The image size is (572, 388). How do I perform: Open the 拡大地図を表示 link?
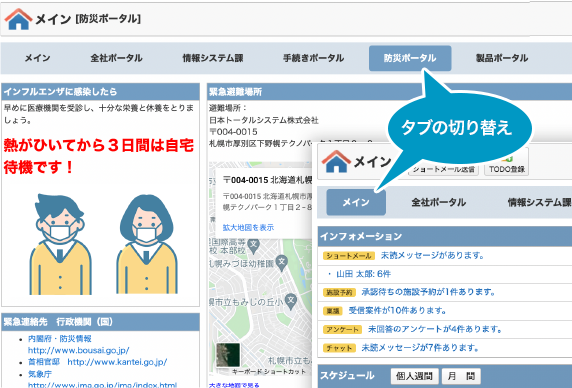tap(248, 228)
